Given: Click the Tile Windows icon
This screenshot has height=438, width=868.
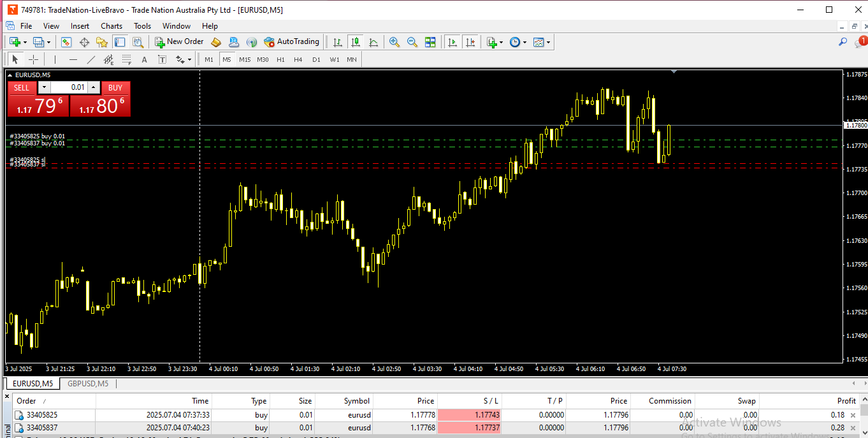Looking at the screenshot, I should click(x=430, y=42).
